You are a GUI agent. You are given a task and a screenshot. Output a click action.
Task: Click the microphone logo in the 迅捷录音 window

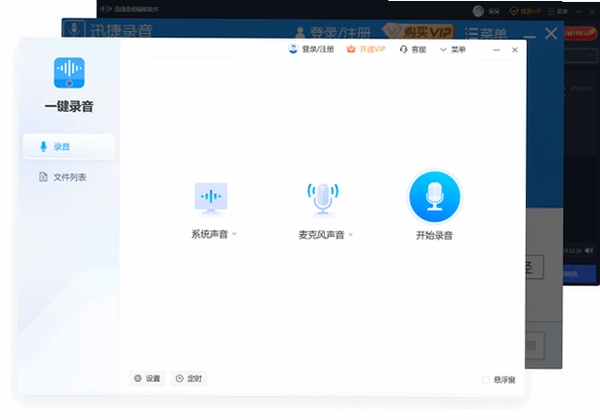[74, 29]
